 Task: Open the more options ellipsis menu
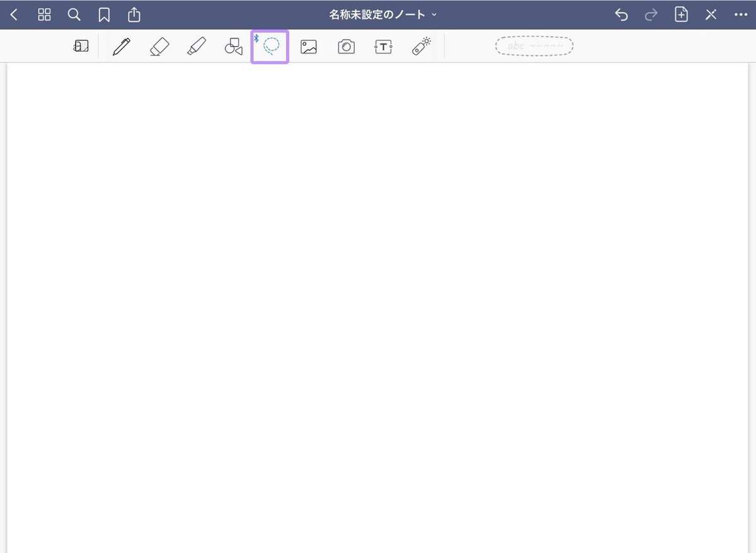pyautogui.click(x=740, y=15)
